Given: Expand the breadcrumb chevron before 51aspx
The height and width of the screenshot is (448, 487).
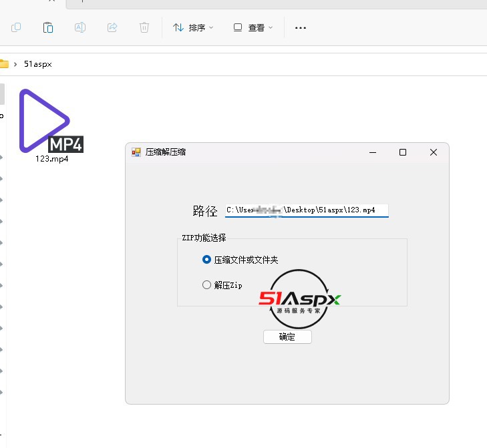Looking at the screenshot, I should coord(15,64).
